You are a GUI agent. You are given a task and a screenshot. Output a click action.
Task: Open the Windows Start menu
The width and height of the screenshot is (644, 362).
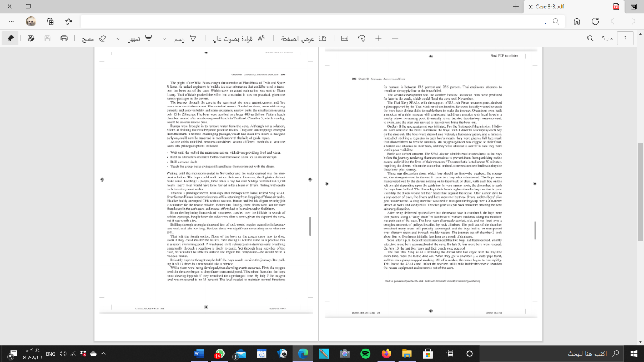click(634, 353)
